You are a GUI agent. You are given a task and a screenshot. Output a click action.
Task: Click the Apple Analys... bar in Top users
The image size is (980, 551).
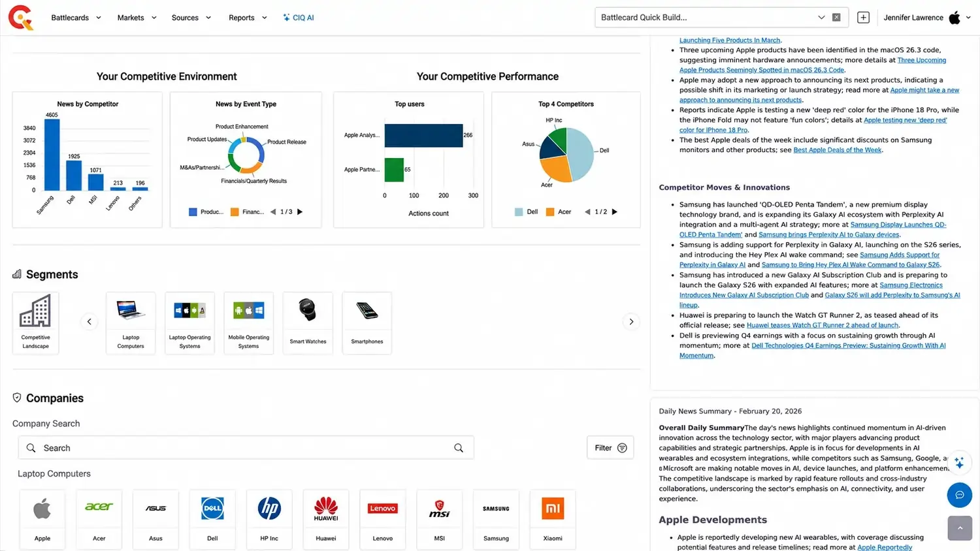point(423,135)
